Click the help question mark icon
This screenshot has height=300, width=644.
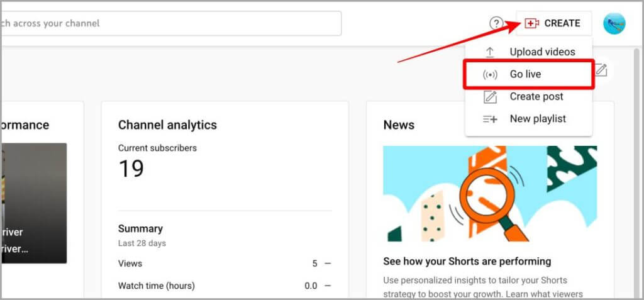[x=496, y=23]
